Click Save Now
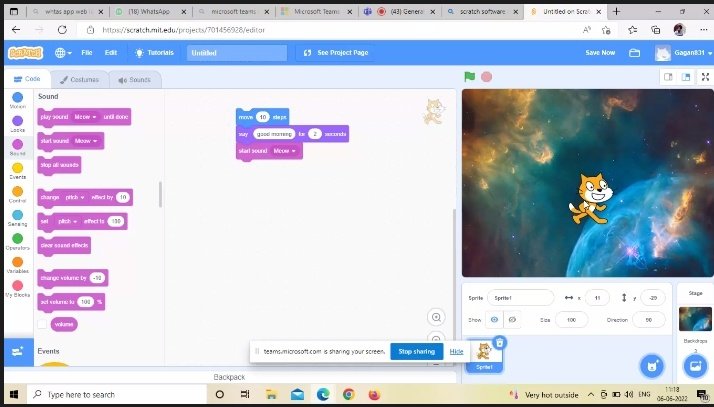The height and width of the screenshot is (407, 714). pos(600,53)
